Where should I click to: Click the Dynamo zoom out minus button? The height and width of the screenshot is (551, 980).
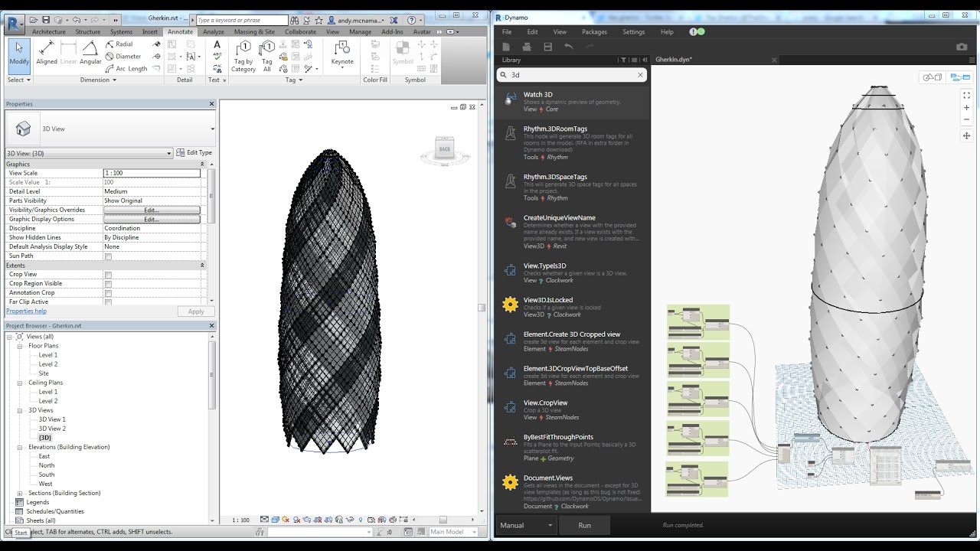[966, 119]
